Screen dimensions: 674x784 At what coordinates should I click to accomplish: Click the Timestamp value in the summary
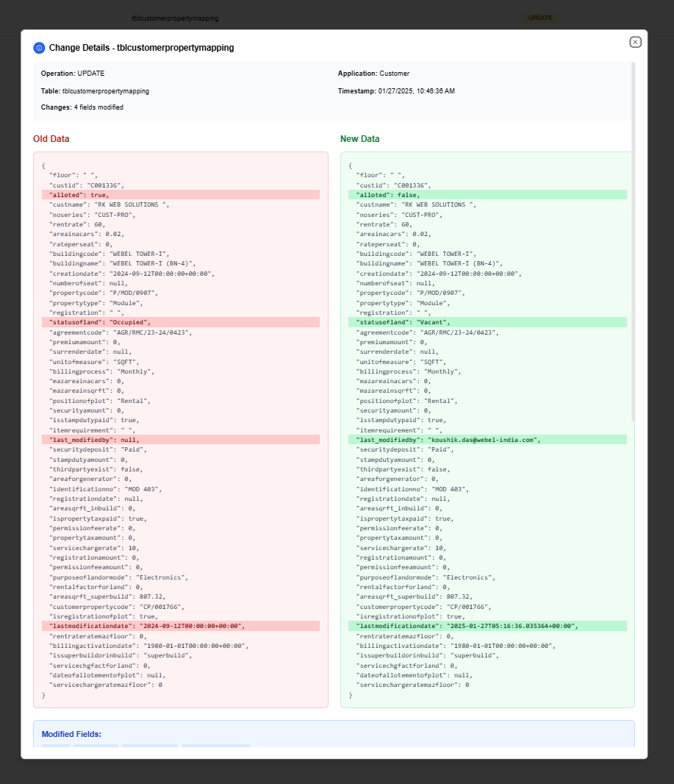416,91
